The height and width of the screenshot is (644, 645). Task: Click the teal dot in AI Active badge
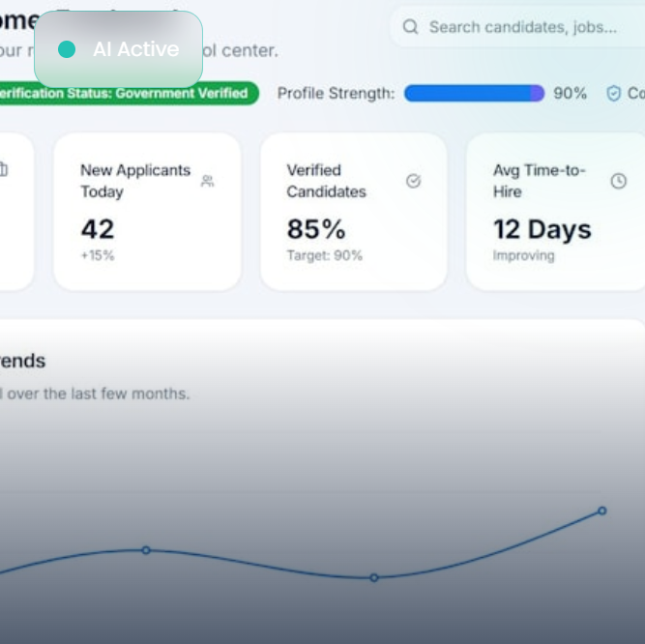click(67, 49)
